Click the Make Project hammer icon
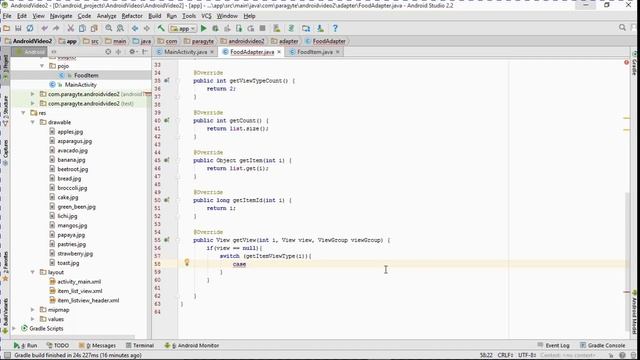The height and width of the screenshot is (360, 640). tap(161, 28)
